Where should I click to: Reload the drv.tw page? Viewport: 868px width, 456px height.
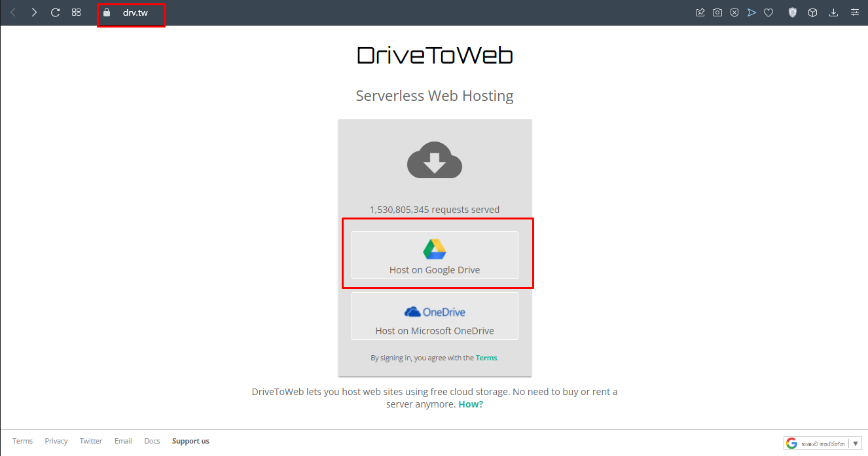55,12
